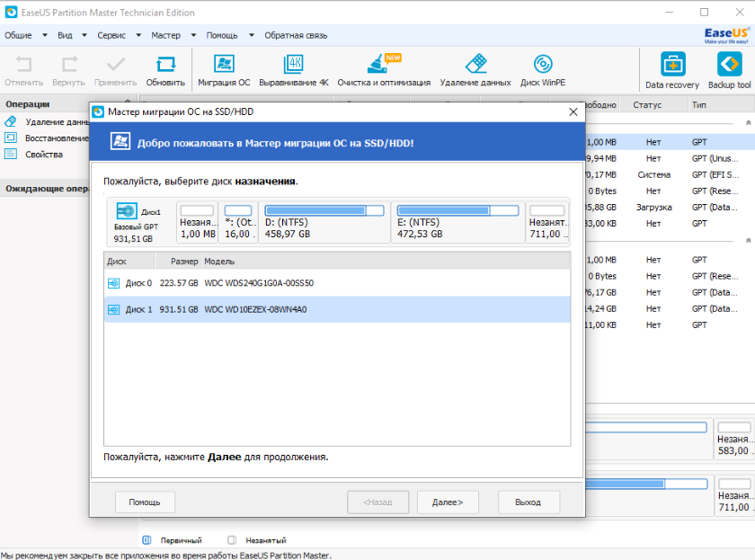Click the Незанятый legend icon

232,540
